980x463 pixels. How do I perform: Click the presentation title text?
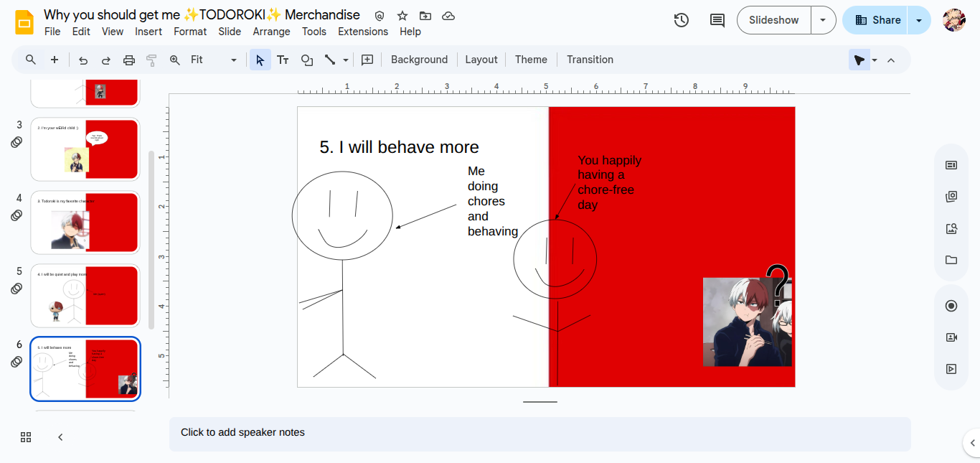pyautogui.click(x=202, y=14)
